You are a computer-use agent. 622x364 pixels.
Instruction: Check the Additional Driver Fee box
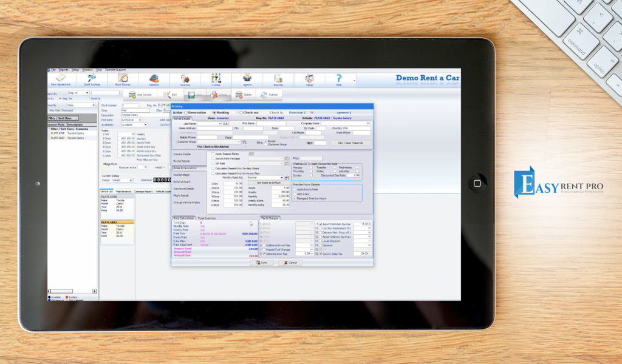click(263, 245)
